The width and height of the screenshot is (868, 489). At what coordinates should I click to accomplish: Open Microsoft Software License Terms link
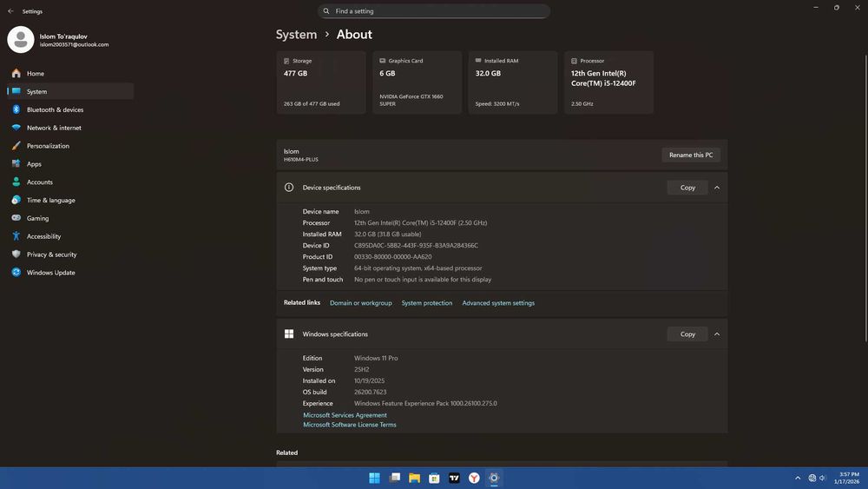pyautogui.click(x=349, y=425)
